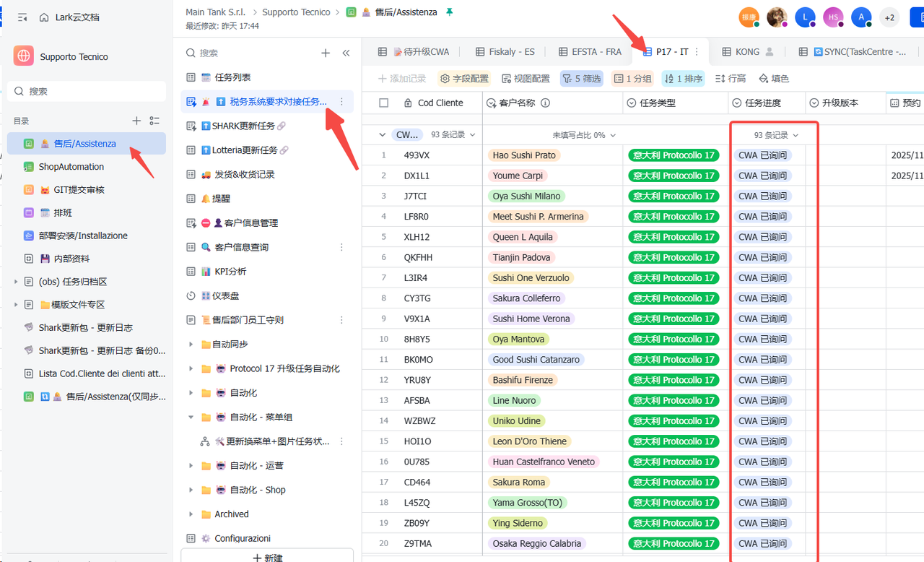Click the pin icon next to 售后/Assistenza title
This screenshot has width=924, height=562.
coord(450,12)
